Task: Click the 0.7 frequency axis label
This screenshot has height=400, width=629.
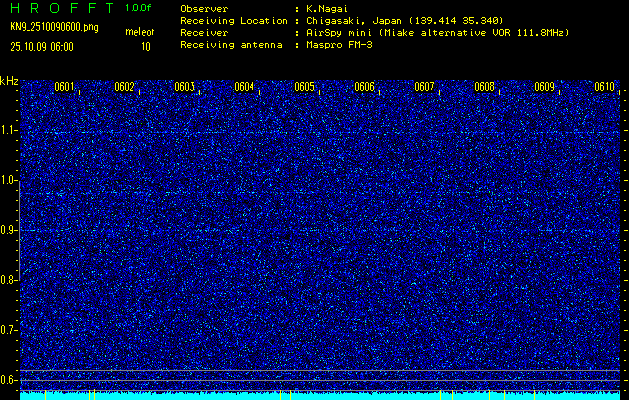Action: point(9,329)
